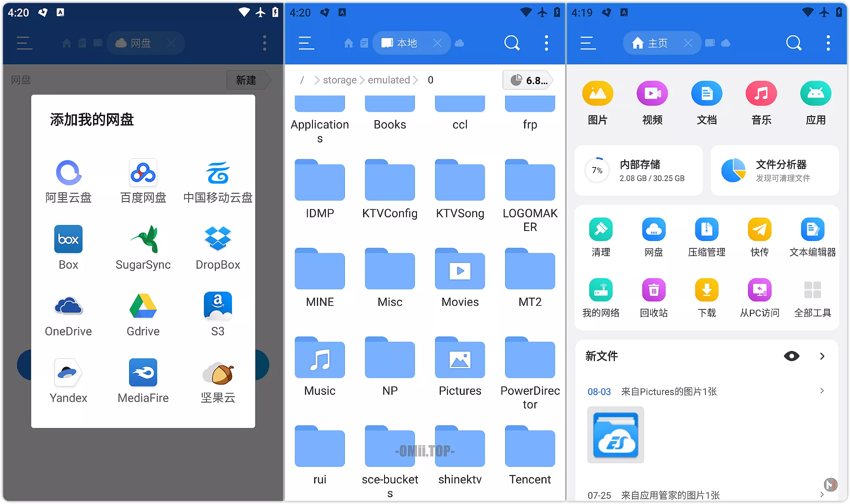Toggle 新文件 visibility eye icon
The height and width of the screenshot is (504, 850).
(791, 356)
